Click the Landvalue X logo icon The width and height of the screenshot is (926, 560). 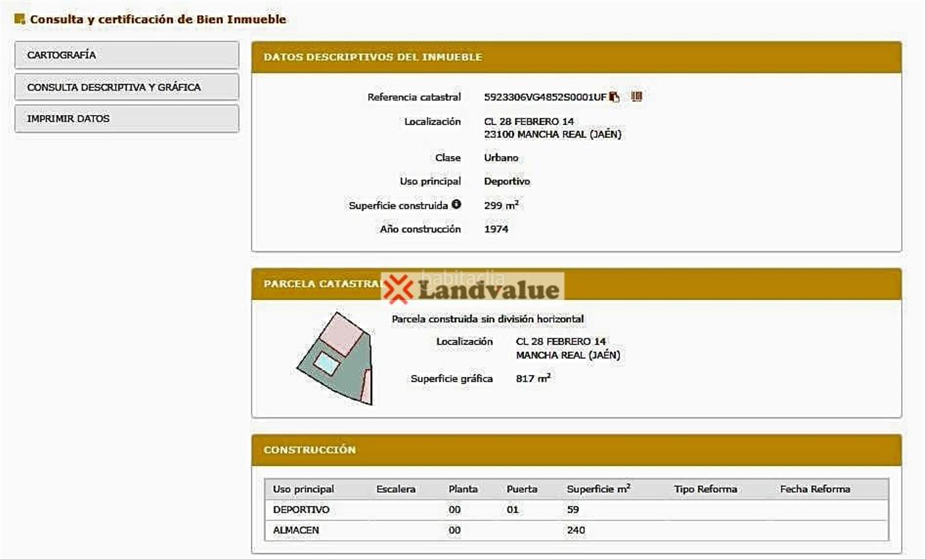(x=398, y=290)
